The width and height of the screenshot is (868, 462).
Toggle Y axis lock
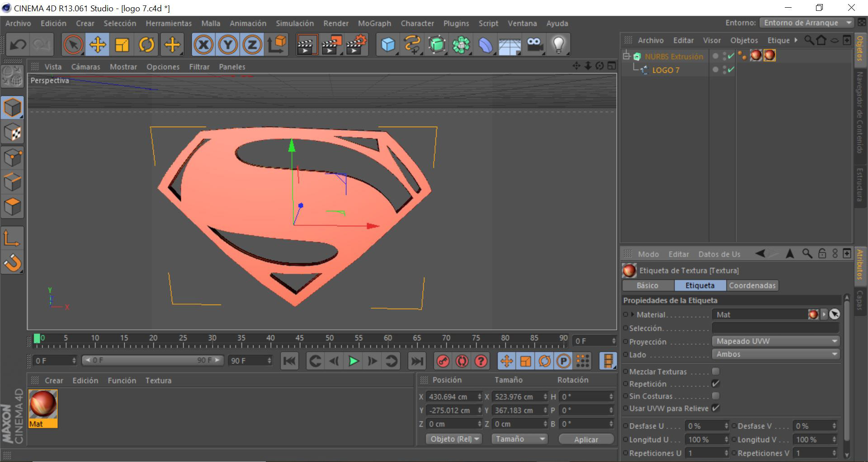[x=228, y=44]
